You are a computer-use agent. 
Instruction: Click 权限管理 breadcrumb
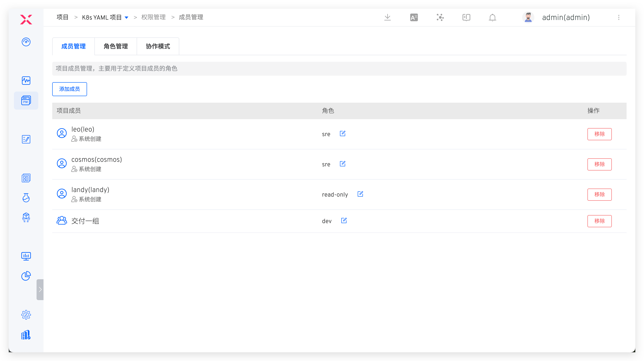pos(154,17)
